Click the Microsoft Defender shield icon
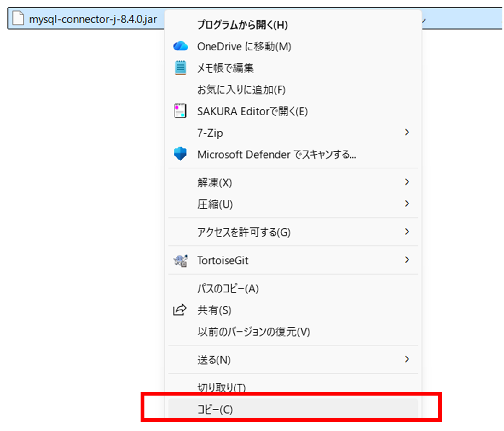Screen dimensions: 504x431 click(x=180, y=154)
